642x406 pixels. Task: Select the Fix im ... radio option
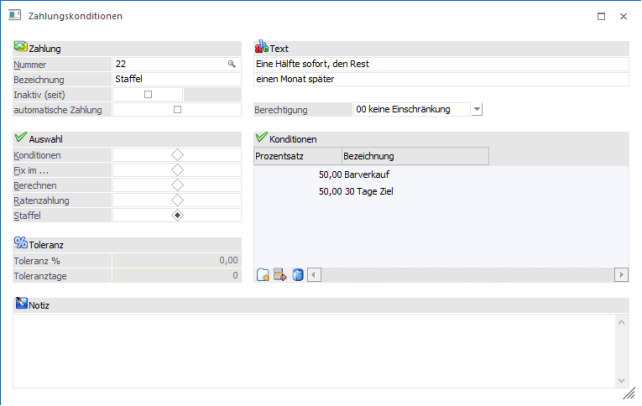[177, 170]
